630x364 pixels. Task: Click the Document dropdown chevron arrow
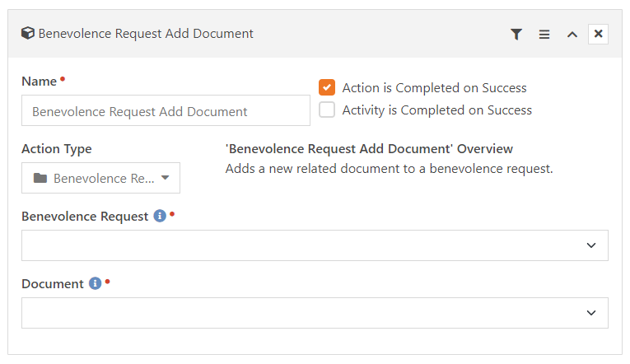[591, 313]
